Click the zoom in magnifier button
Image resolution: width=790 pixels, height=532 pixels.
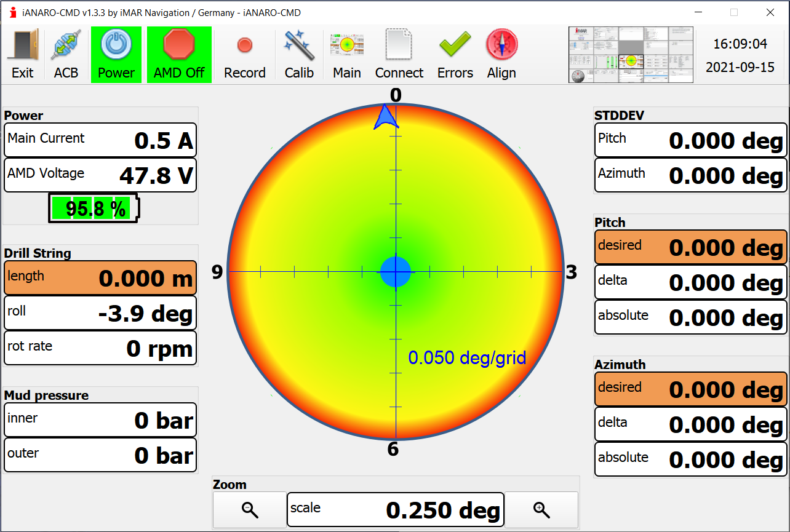(541, 510)
